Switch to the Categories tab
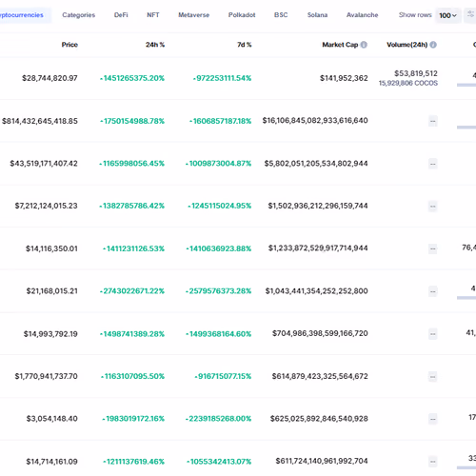This screenshot has width=476, height=476. tap(79, 15)
